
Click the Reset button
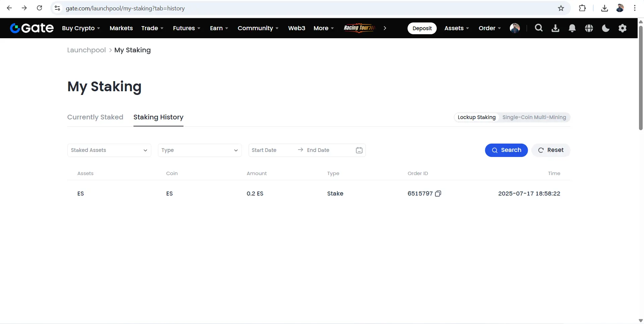point(551,150)
